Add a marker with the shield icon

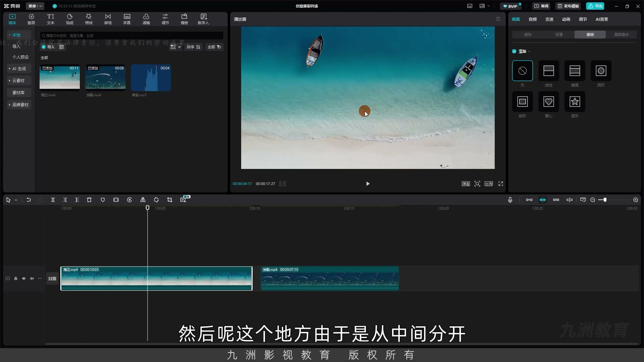(103, 200)
